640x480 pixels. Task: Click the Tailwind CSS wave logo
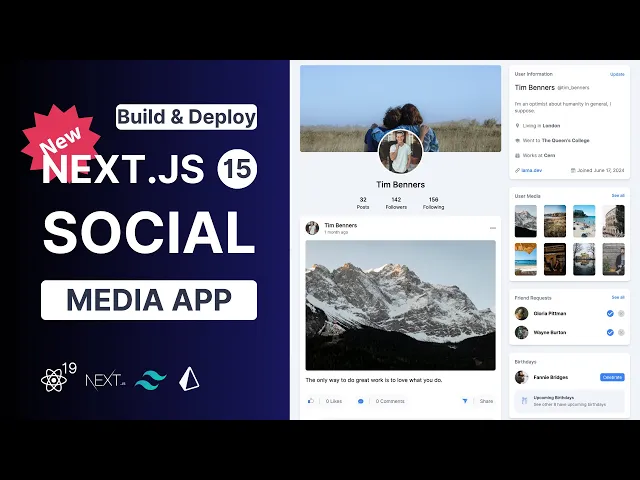pyautogui.click(x=151, y=380)
